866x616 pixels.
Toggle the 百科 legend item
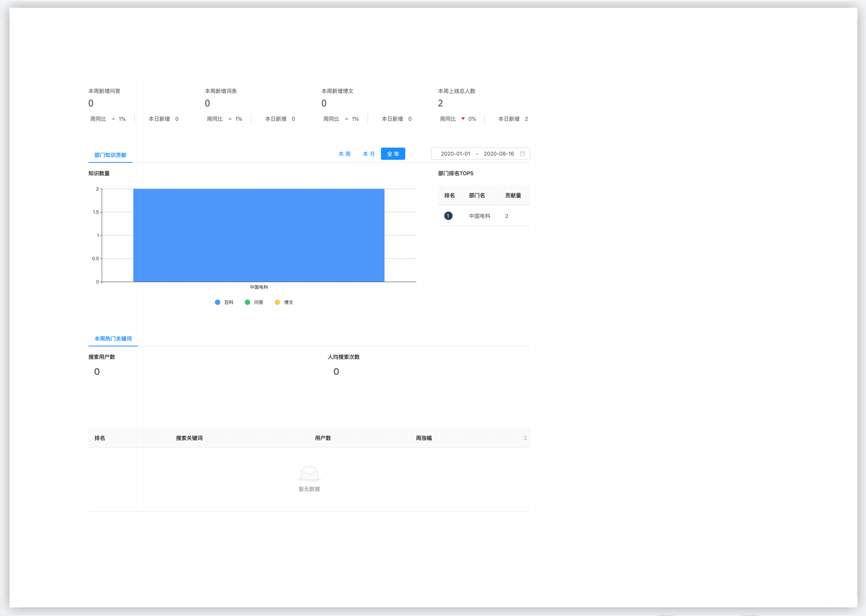pyautogui.click(x=224, y=302)
